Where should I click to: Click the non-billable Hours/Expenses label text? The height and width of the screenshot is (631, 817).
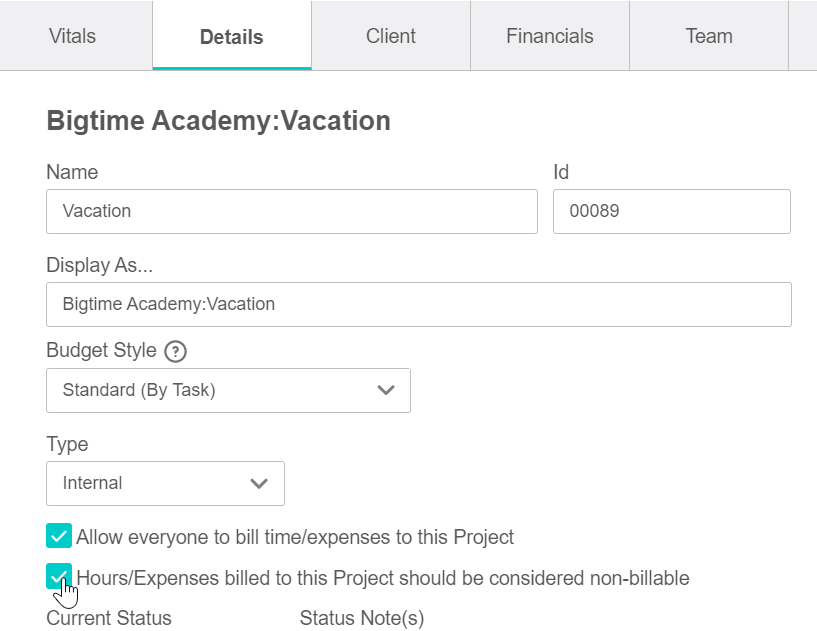coord(383,578)
